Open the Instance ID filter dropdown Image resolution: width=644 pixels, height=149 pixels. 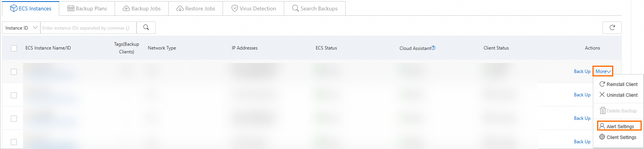click(x=21, y=28)
